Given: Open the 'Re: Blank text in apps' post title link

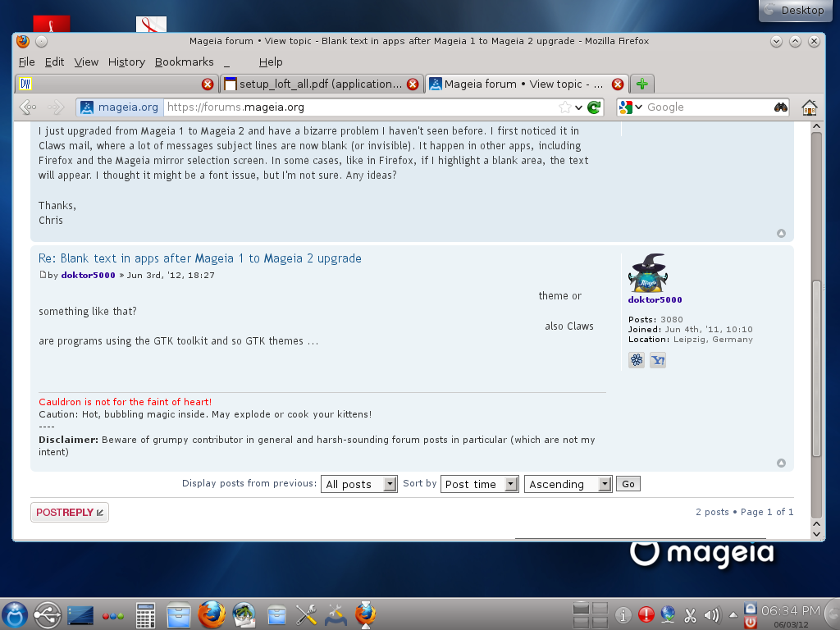Looking at the screenshot, I should pyautogui.click(x=200, y=258).
